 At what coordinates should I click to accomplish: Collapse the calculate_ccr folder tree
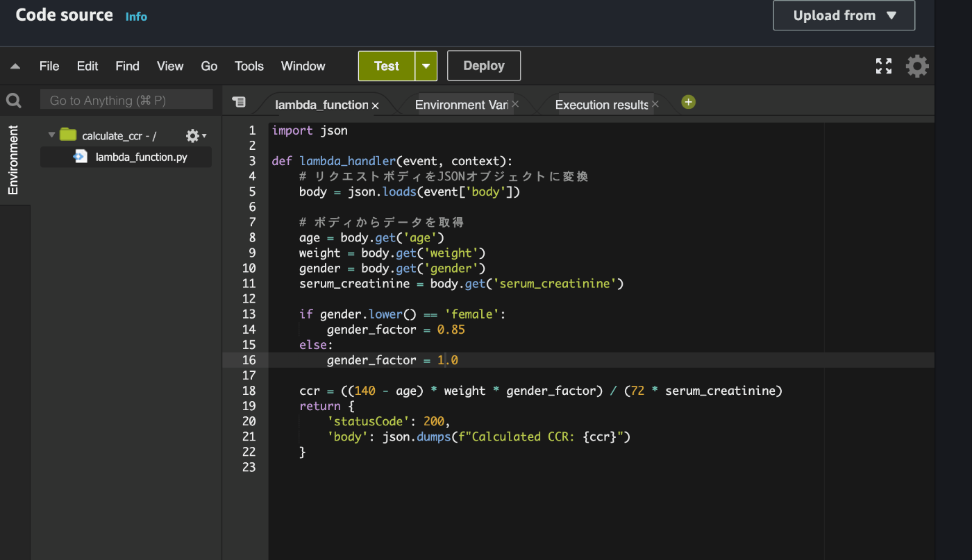coord(51,135)
